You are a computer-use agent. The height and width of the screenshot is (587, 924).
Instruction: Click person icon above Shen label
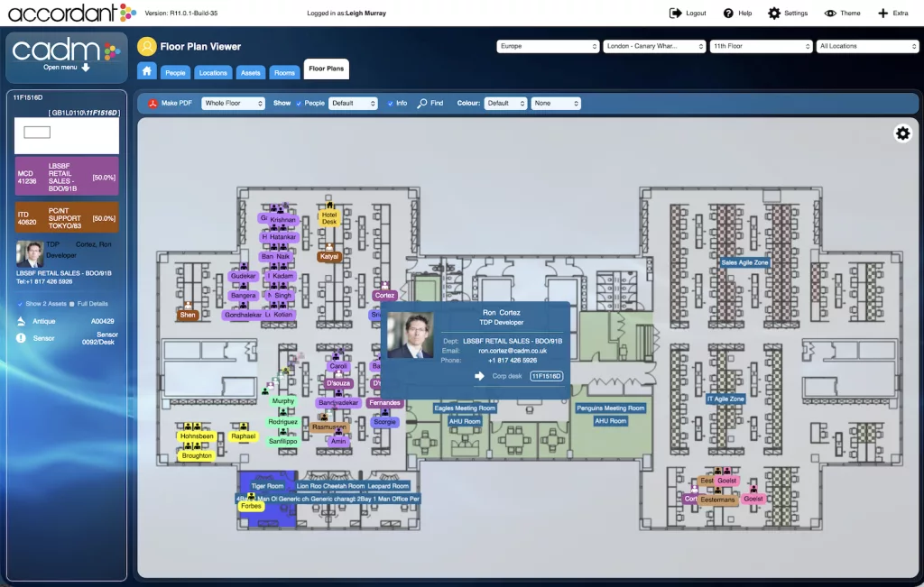pos(188,306)
